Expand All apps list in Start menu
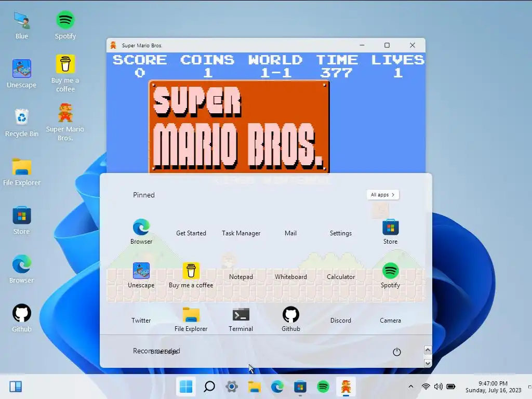Image resolution: width=532 pixels, height=399 pixels. click(383, 195)
